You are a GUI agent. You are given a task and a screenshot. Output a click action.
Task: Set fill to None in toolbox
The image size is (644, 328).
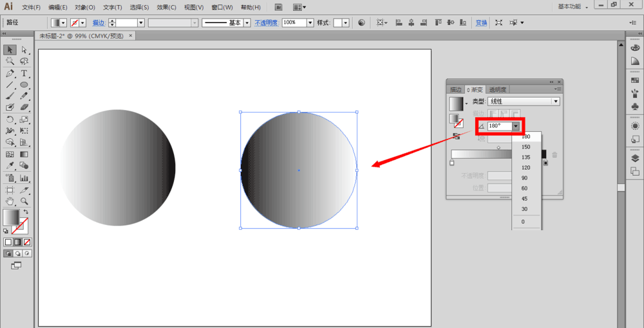point(28,242)
